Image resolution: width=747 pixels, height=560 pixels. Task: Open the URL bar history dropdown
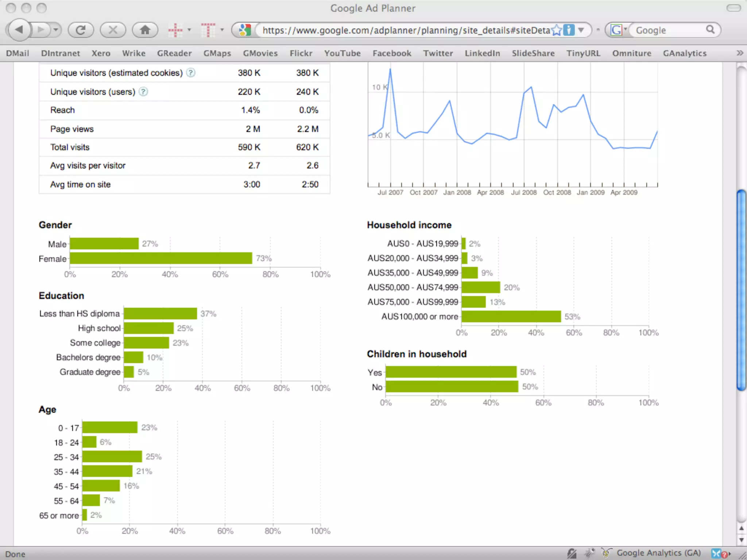(x=581, y=30)
